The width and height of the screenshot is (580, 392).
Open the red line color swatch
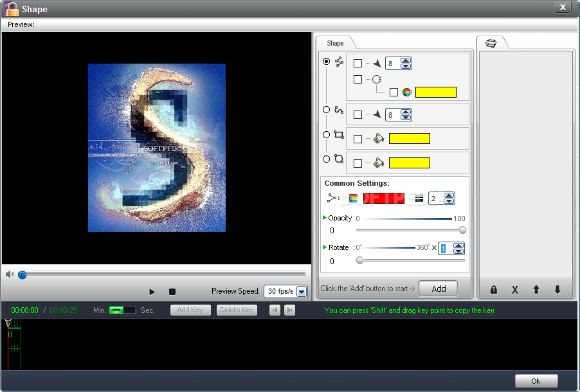[384, 198]
